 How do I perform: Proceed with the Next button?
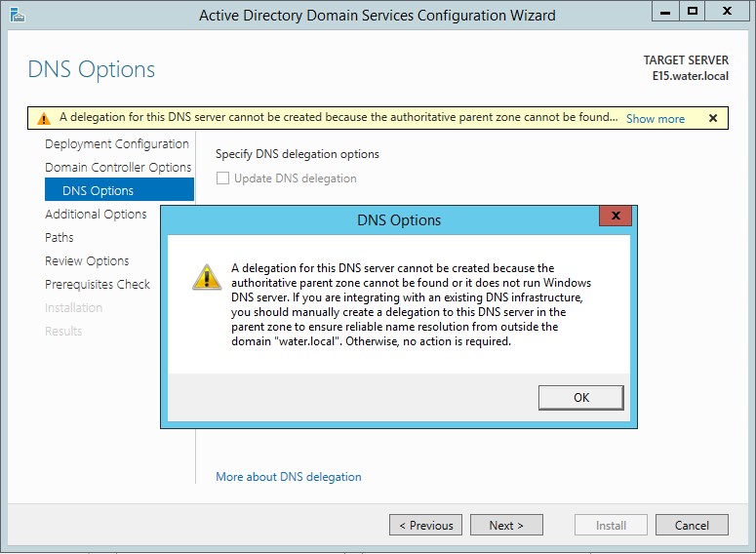(506, 525)
